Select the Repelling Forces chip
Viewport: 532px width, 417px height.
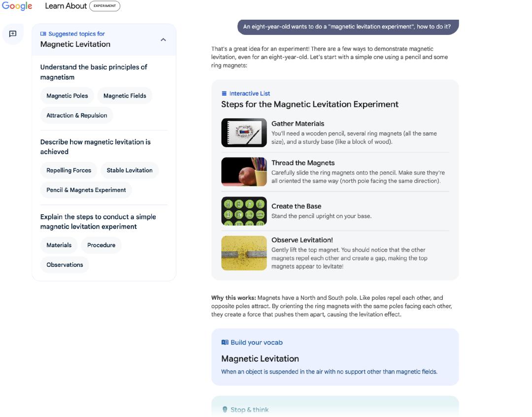pos(69,170)
